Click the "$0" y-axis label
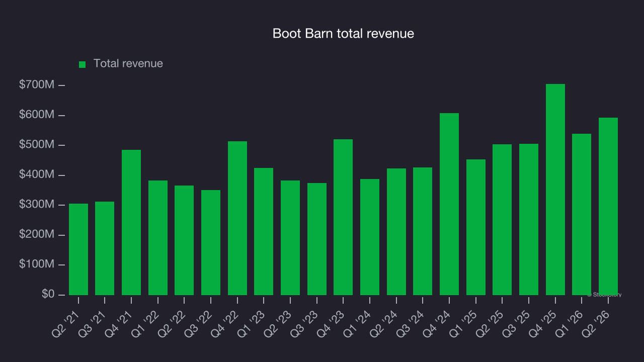 [x=47, y=294]
